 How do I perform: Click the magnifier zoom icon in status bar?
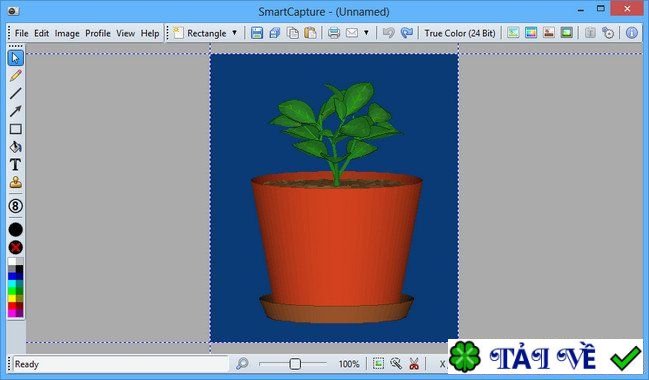pyautogui.click(x=242, y=364)
